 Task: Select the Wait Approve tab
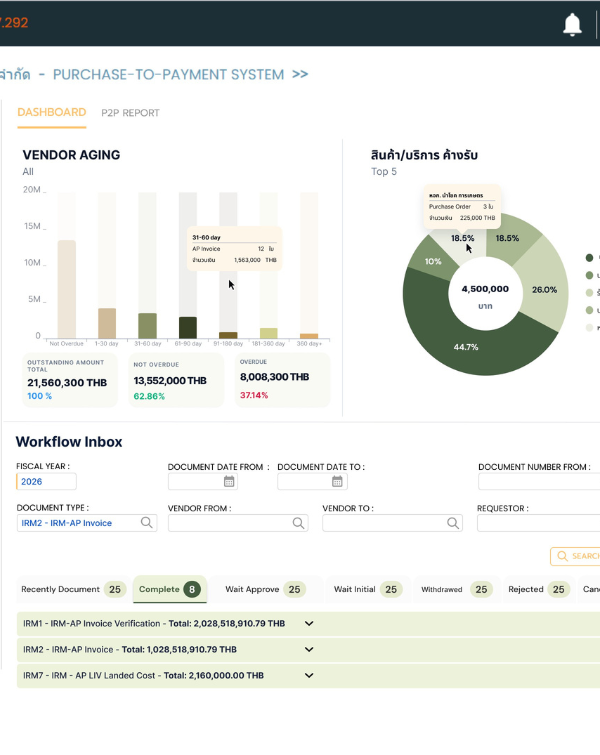coord(265,589)
